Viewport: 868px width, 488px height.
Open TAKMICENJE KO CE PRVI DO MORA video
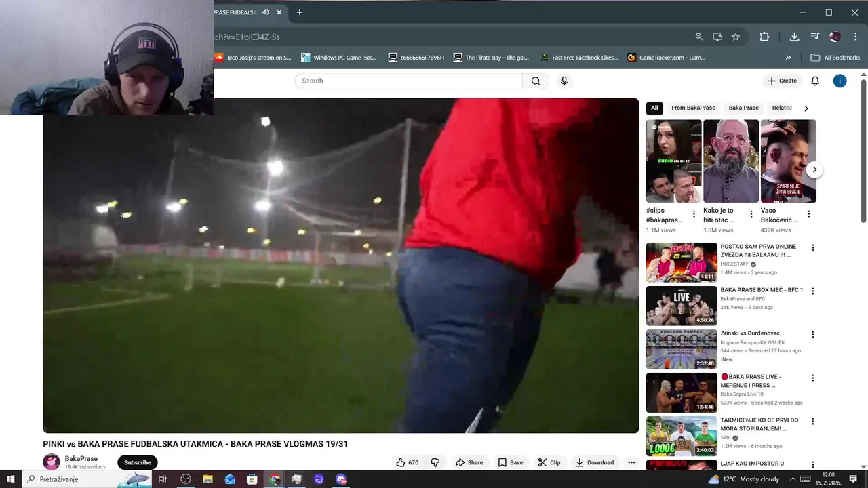click(682, 436)
